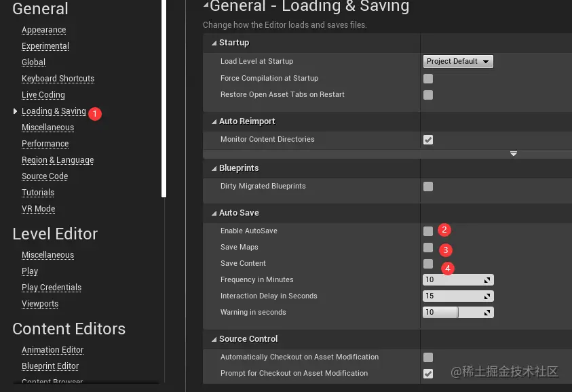Open Keyboard Shortcuts settings
This screenshot has width=572, height=392.
pyautogui.click(x=58, y=79)
